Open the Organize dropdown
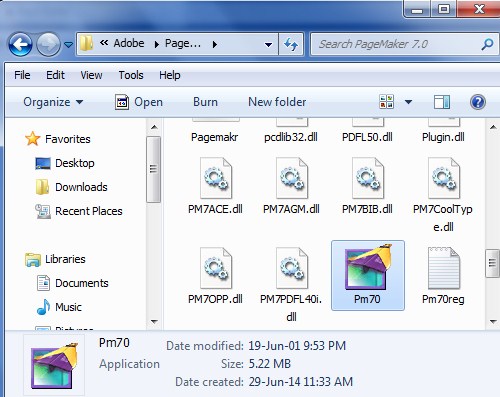The image size is (500, 397). pyautogui.click(x=53, y=102)
